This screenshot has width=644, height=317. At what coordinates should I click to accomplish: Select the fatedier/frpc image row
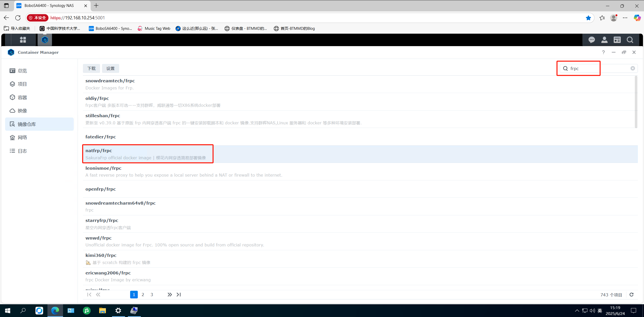click(101, 137)
